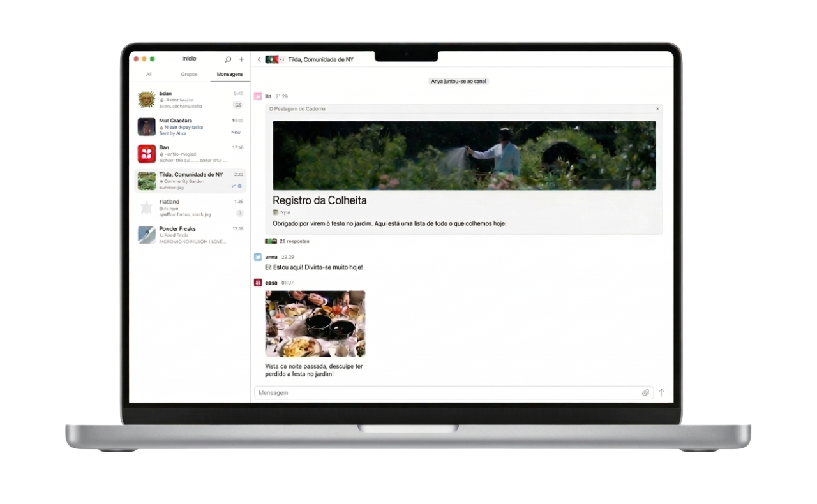This screenshot has height=504, width=817.
Task: Click casa's red avatar beside the photo message
Action: pos(258,282)
